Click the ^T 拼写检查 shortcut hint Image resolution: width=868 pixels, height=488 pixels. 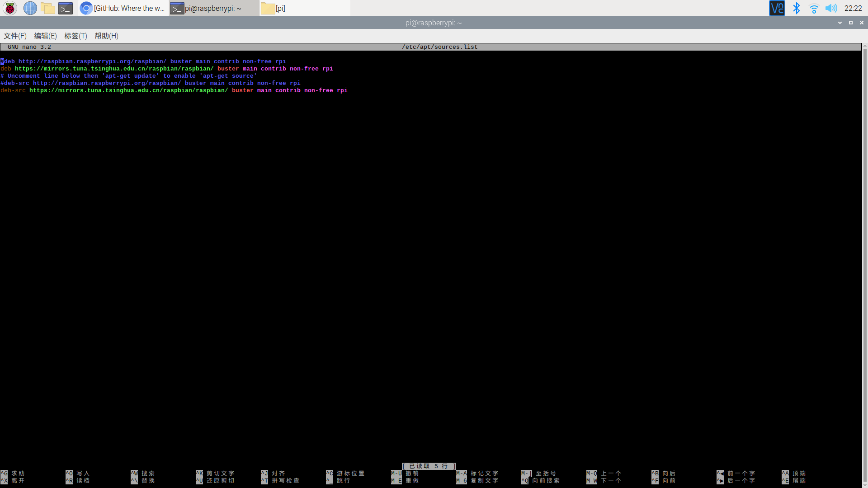(x=280, y=481)
